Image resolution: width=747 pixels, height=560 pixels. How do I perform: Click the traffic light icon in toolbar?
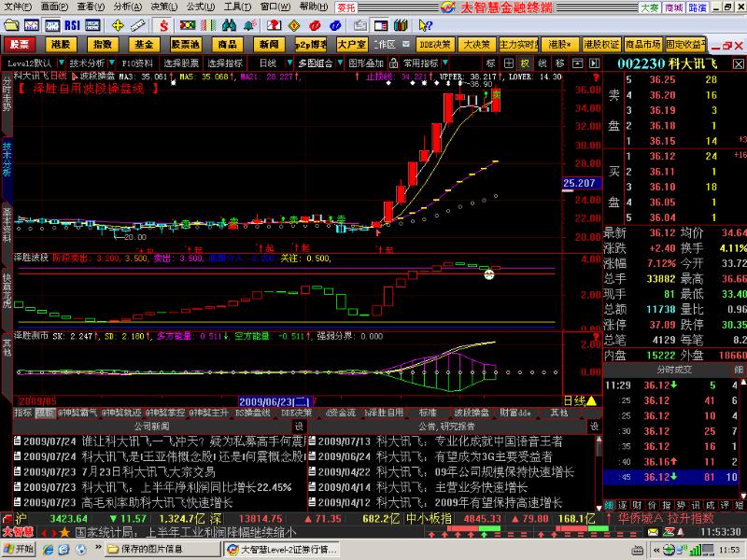point(188,25)
